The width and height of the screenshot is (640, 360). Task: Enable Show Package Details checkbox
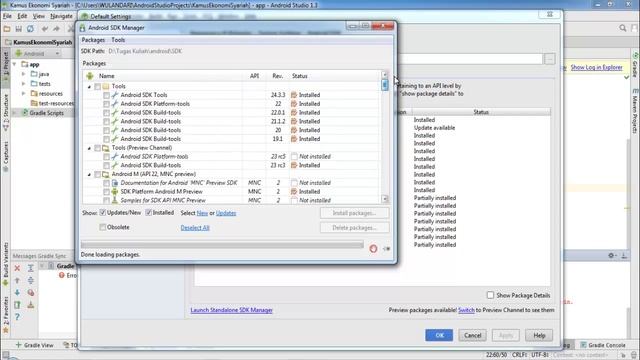click(x=490, y=295)
